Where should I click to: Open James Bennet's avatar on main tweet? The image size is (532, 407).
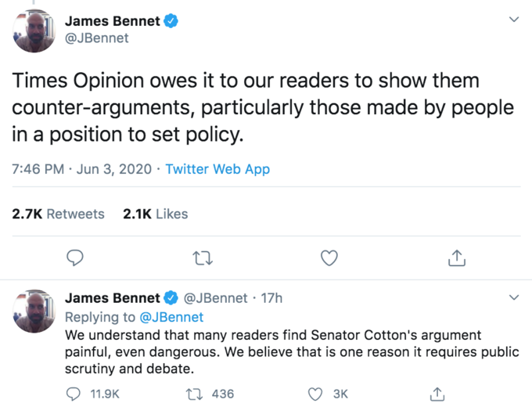click(34, 30)
